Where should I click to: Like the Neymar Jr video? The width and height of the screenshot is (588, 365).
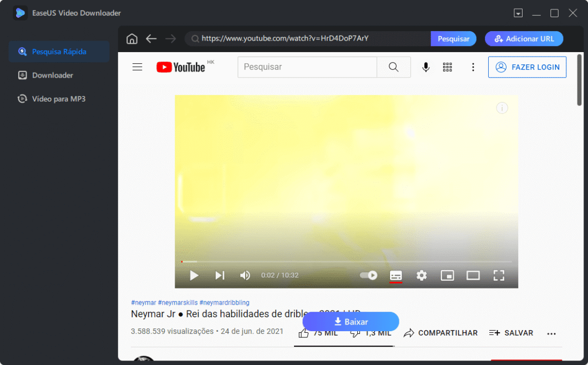pos(303,333)
